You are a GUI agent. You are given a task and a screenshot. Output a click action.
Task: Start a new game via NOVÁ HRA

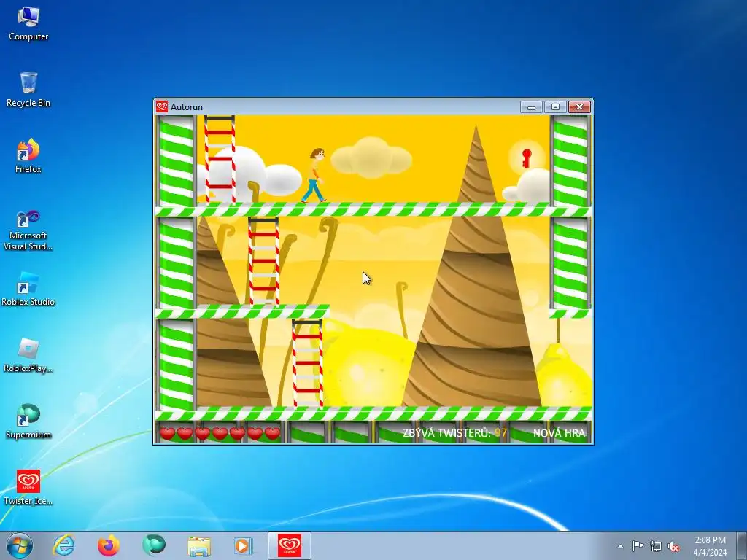point(559,433)
